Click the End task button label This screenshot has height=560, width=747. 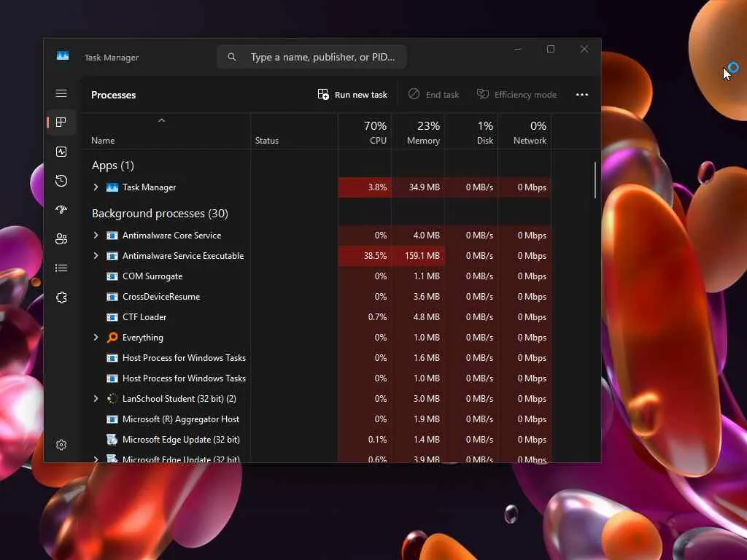(442, 95)
